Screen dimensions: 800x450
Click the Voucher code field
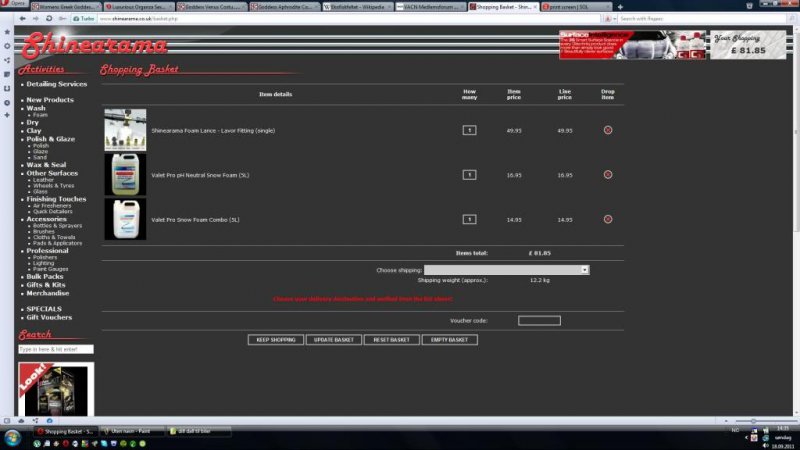pyautogui.click(x=539, y=321)
